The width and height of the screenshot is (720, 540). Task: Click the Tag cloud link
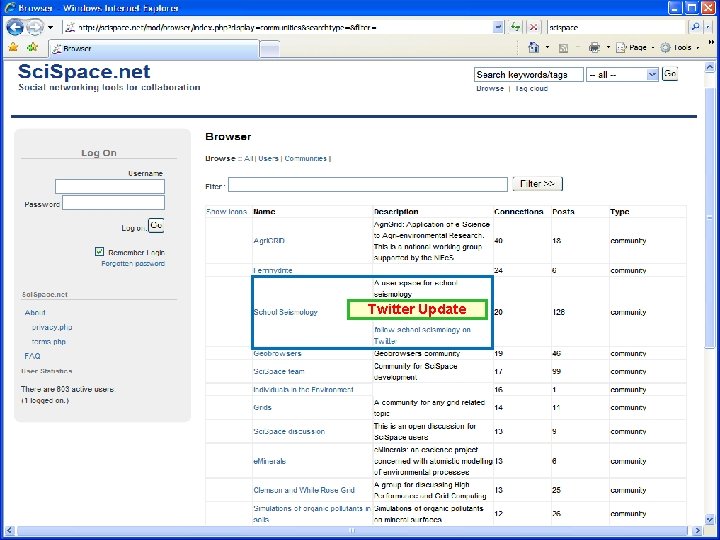pos(531,88)
